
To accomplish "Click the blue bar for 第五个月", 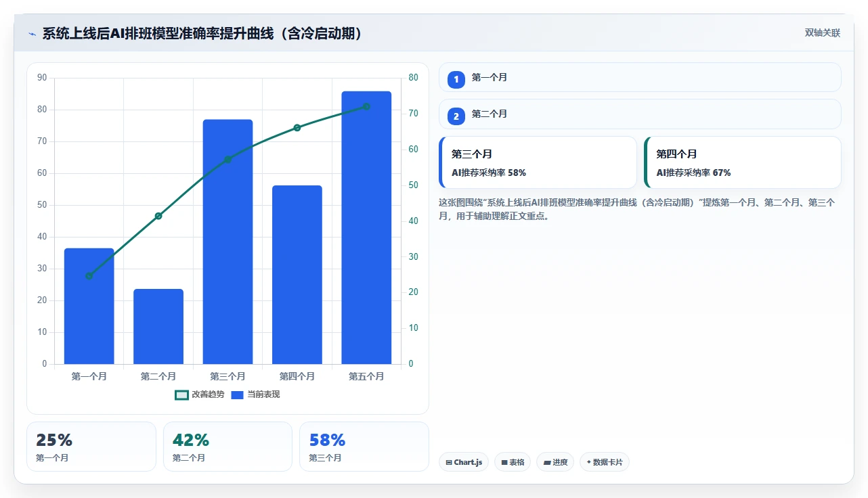I will (x=366, y=228).
